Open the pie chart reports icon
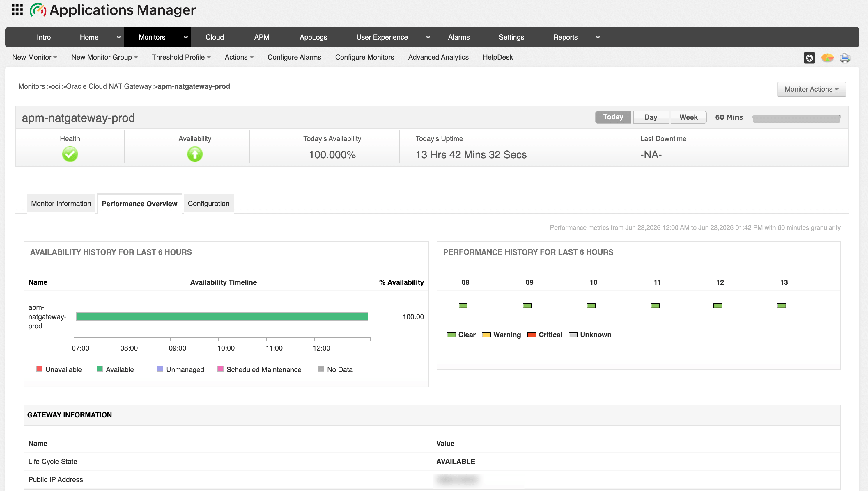The height and width of the screenshot is (491, 868). pyautogui.click(x=827, y=58)
